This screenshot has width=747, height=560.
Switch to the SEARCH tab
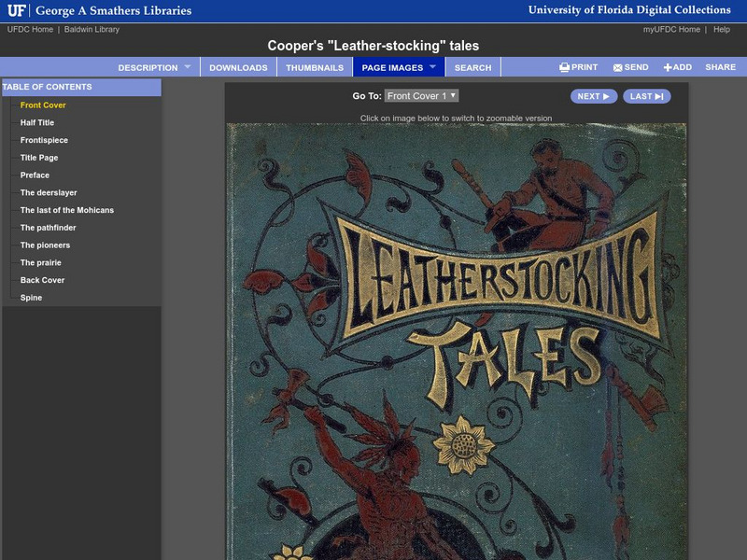tap(473, 66)
